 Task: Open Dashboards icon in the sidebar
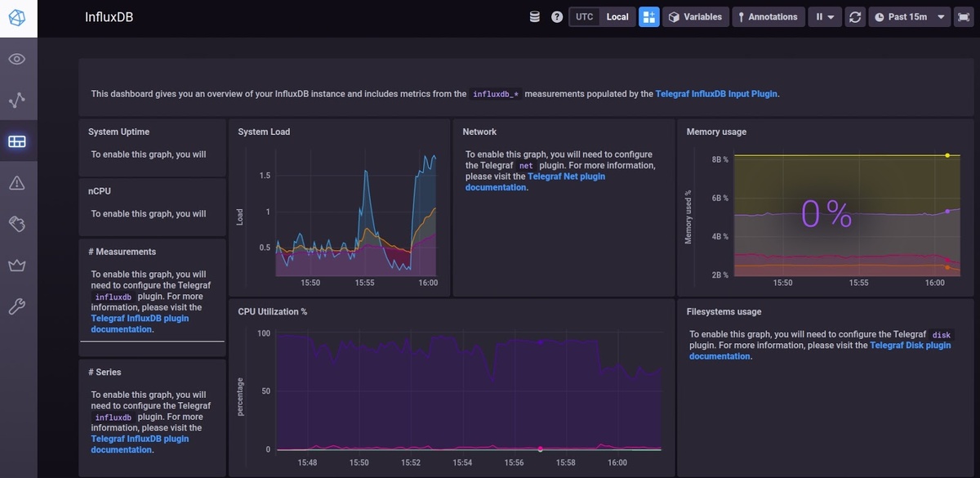tap(17, 141)
